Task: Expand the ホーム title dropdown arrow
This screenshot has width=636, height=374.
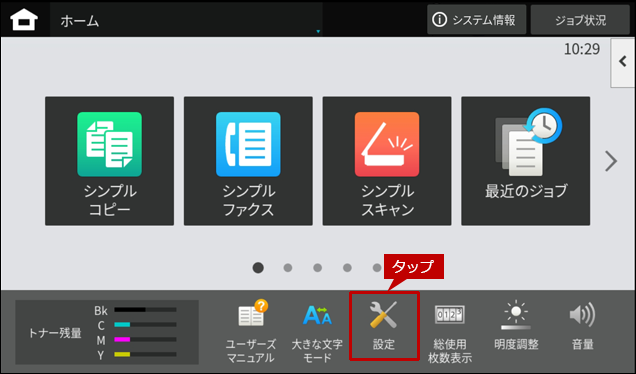Action: (318, 31)
